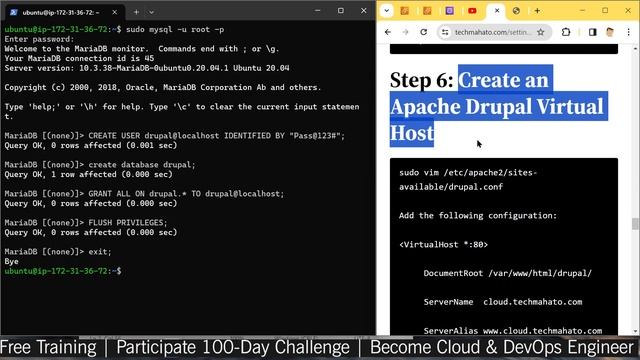Open the Chrome tab search dropdown
The image size is (640, 360).
[386, 11]
